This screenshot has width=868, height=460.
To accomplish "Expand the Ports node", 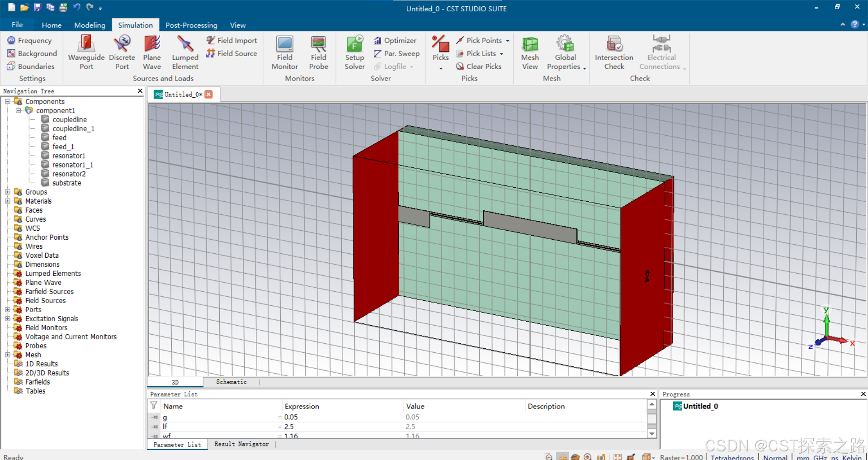I will (x=8, y=309).
